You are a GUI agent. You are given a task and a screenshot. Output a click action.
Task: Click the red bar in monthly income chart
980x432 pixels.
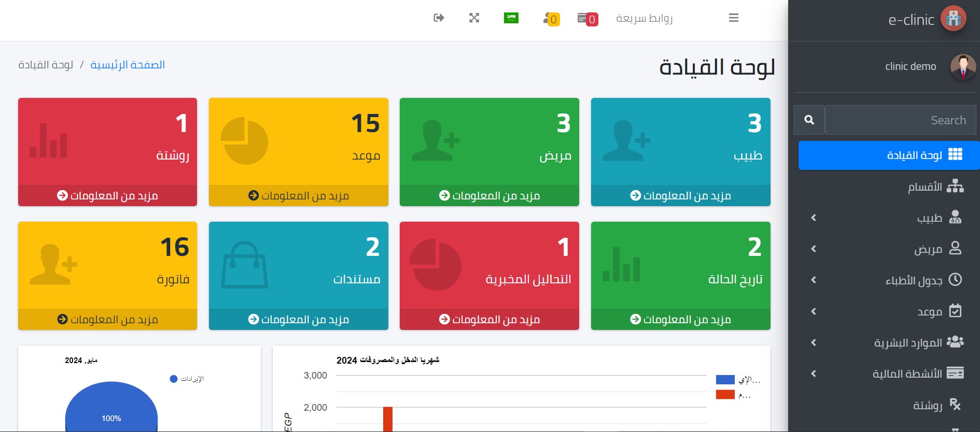click(388, 419)
